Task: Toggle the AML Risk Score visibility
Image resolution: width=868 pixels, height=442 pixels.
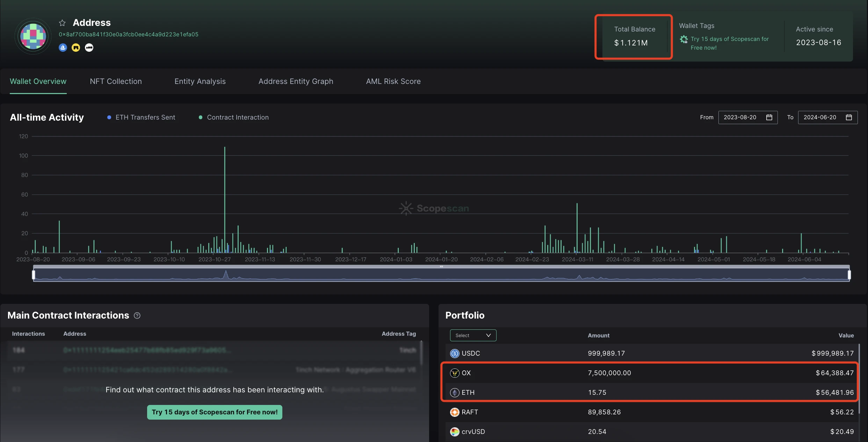Action: 393,81
